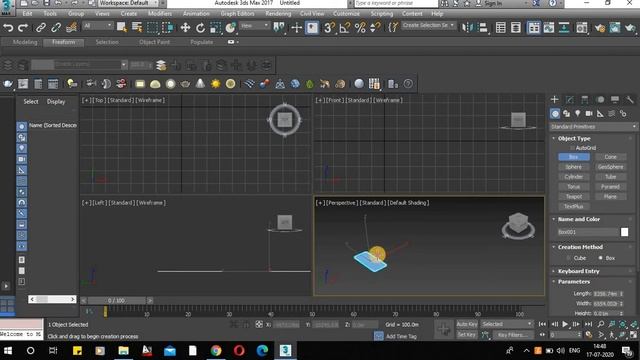Open the Rendering menu
This screenshot has height=360, width=640.
click(x=278, y=13)
